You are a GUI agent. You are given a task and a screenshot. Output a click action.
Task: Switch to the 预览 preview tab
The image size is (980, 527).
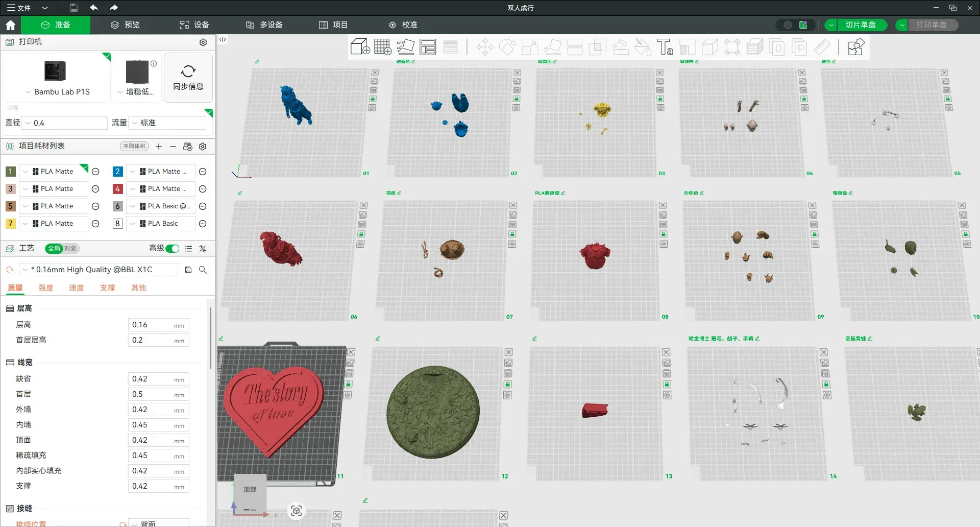(x=125, y=25)
